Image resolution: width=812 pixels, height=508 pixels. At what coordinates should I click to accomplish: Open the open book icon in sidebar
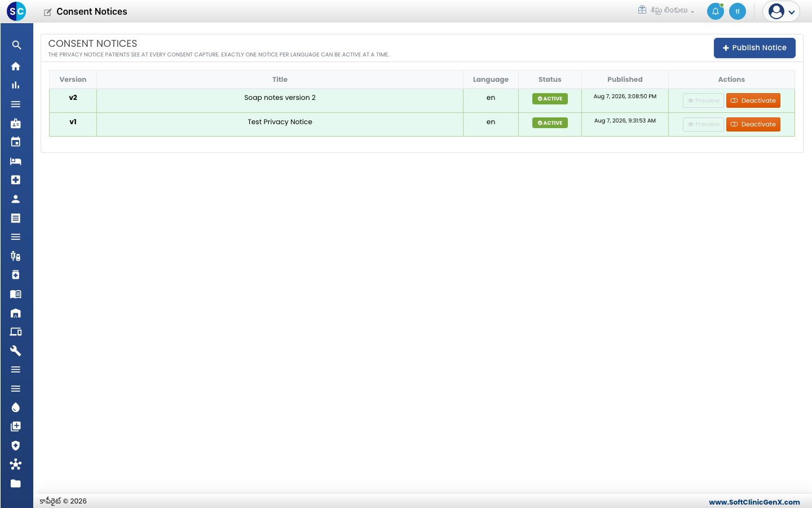pyautogui.click(x=16, y=294)
